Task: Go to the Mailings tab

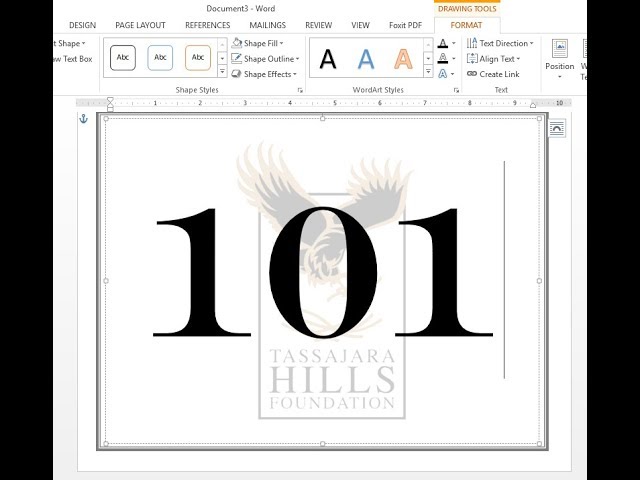Action: [267, 25]
